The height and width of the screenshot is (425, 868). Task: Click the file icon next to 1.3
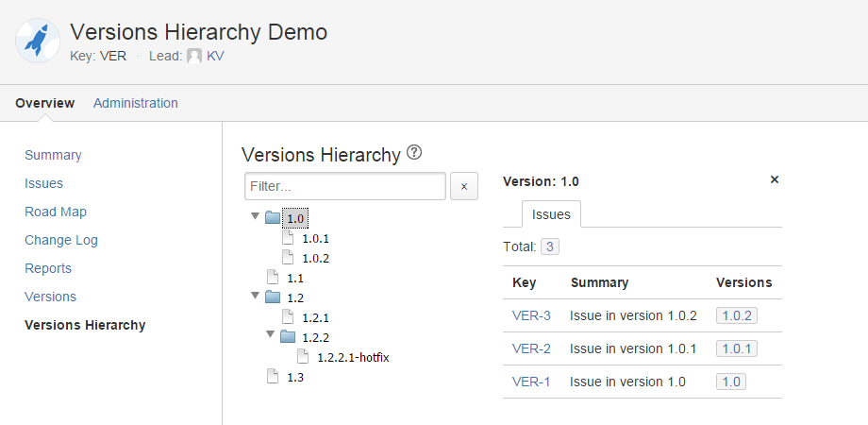273,377
